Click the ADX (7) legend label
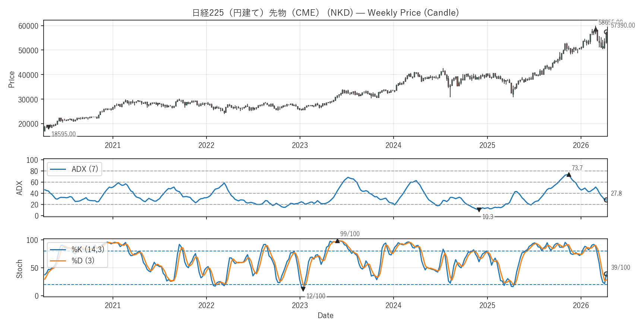The height and width of the screenshot is (327, 644). [x=85, y=169]
